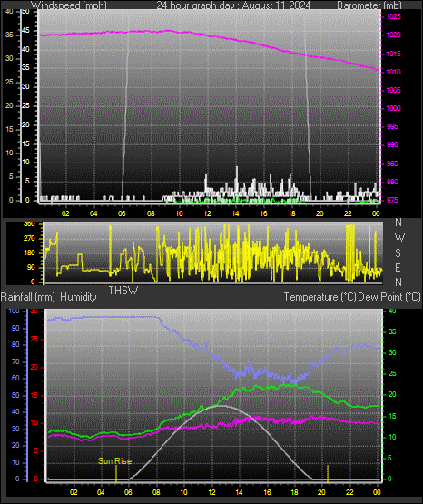The height and width of the screenshot is (504, 423).
Task: Click the Temperature (°C) label
Action: point(320,297)
